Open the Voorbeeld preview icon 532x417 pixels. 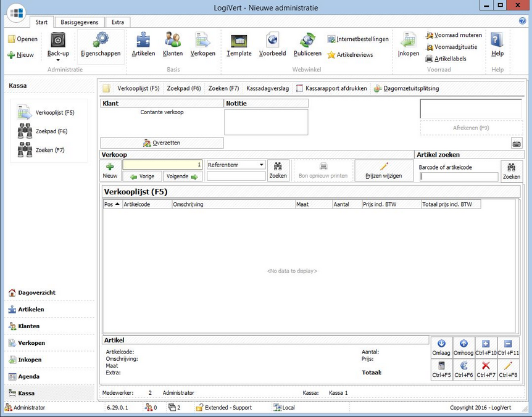(272, 45)
